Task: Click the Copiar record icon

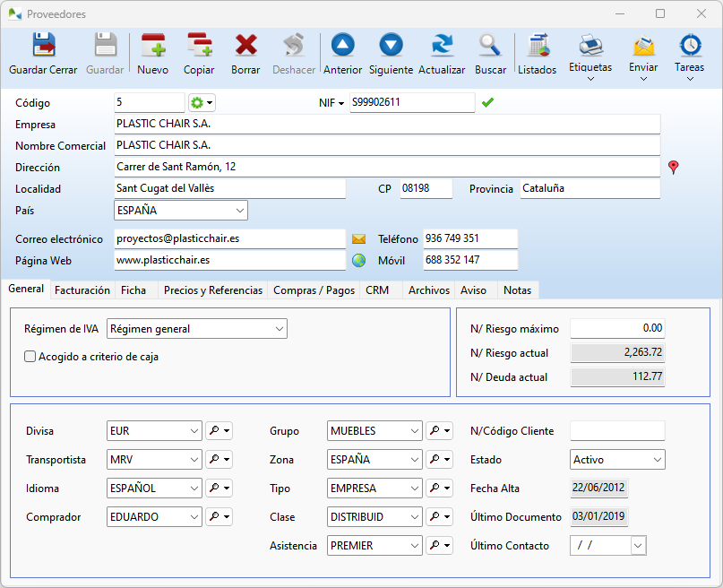Action: click(x=199, y=53)
